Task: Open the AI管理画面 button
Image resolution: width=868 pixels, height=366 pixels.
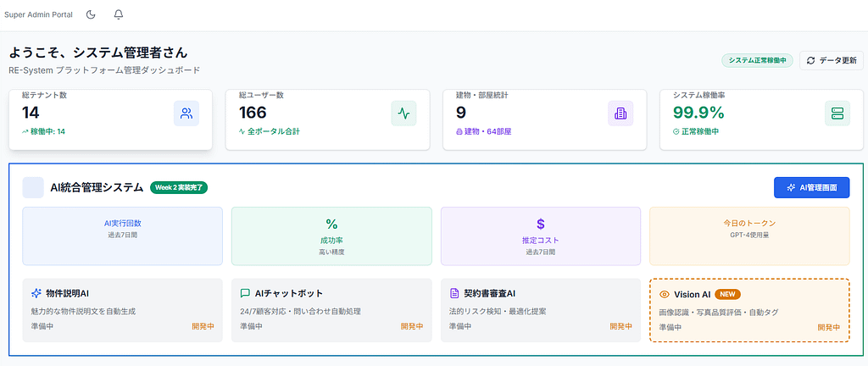Action: [x=811, y=187]
